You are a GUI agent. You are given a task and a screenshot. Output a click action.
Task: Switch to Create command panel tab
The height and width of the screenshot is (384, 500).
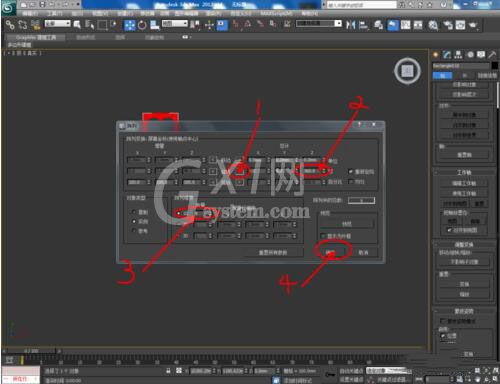pyautogui.click(x=435, y=54)
